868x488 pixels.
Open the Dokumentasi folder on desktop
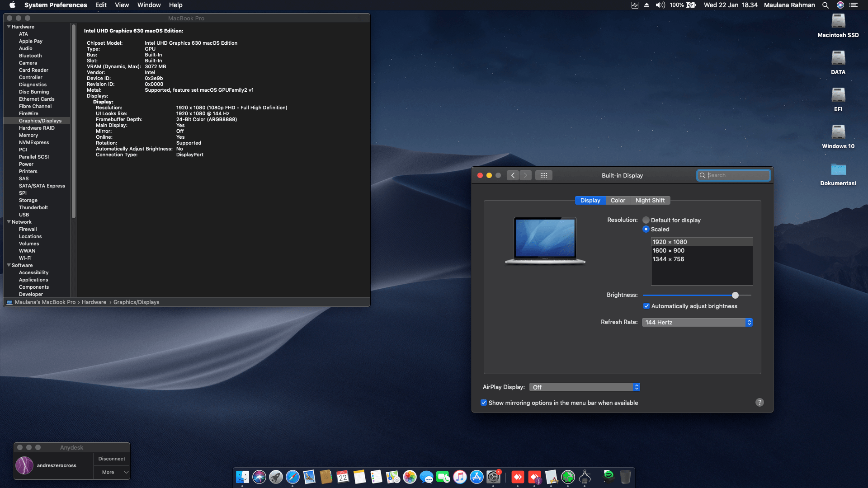coord(838,170)
